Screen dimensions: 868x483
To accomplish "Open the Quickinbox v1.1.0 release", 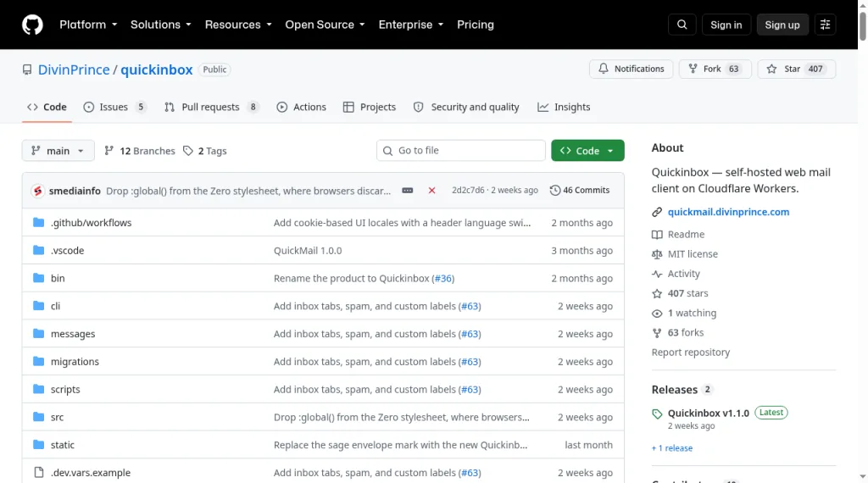I will coord(708,414).
